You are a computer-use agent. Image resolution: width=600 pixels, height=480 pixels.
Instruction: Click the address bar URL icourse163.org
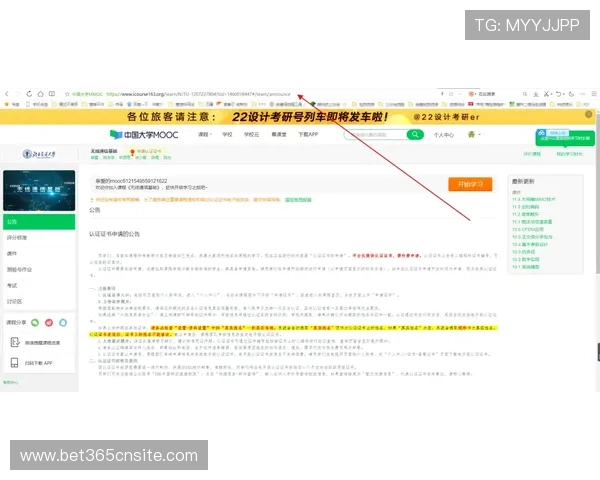pyautogui.click(x=198, y=94)
